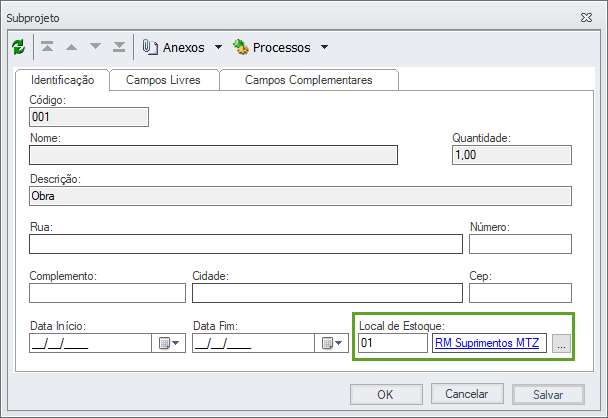Click the Cancelar button
The image size is (608, 418).
coord(473,394)
